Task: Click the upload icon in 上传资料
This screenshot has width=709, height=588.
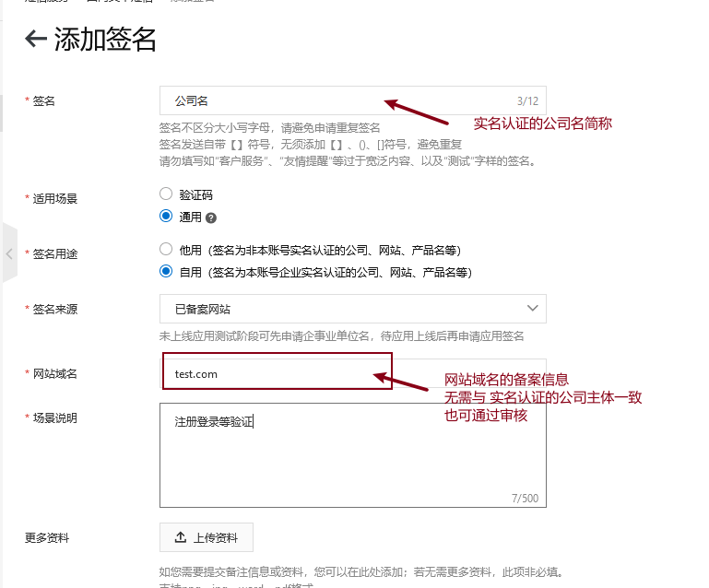Action: [179, 538]
